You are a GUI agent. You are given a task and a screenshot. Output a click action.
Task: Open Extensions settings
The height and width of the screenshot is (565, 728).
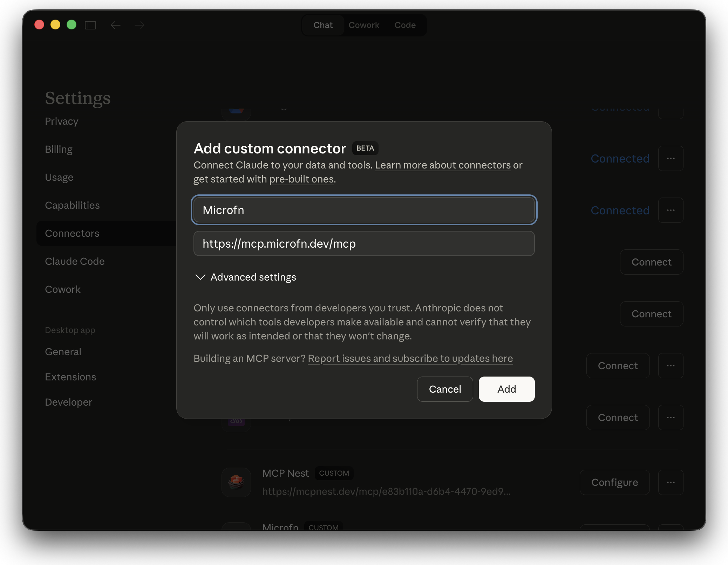click(x=70, y=377)
